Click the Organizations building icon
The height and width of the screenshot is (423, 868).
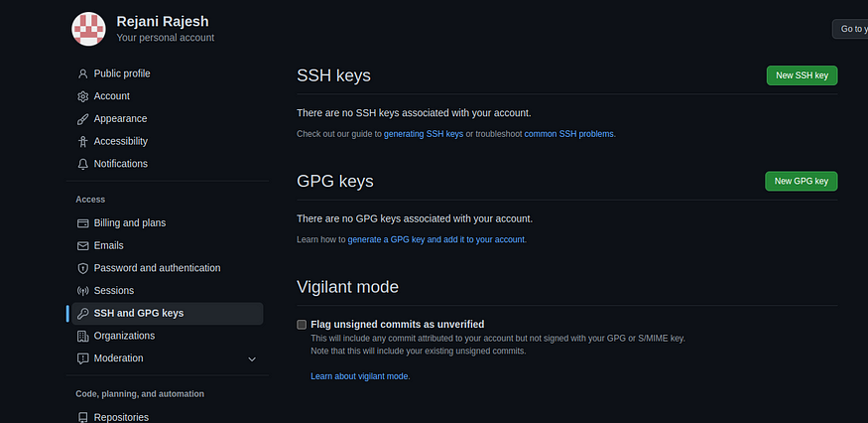[x=82, y=336]
